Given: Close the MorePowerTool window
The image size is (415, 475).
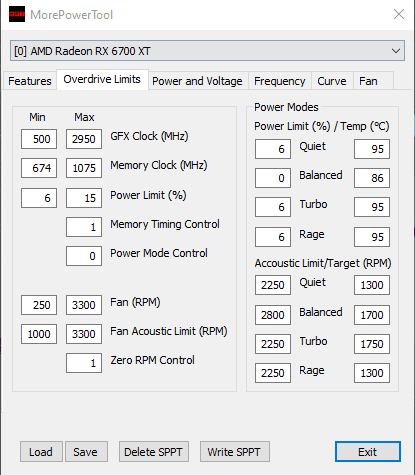Looking at the screenshot, I should click(399, 14).
